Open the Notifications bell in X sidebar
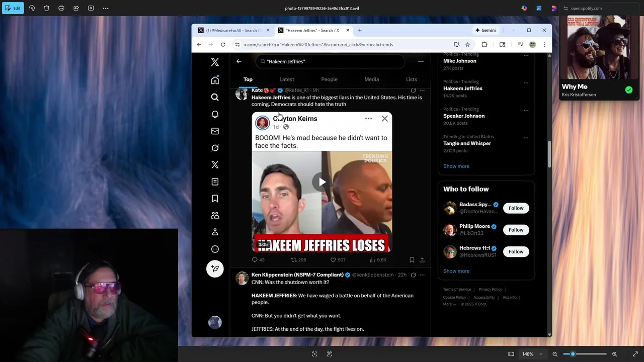The width and height of the screenshot is (644, 362). 215,114
